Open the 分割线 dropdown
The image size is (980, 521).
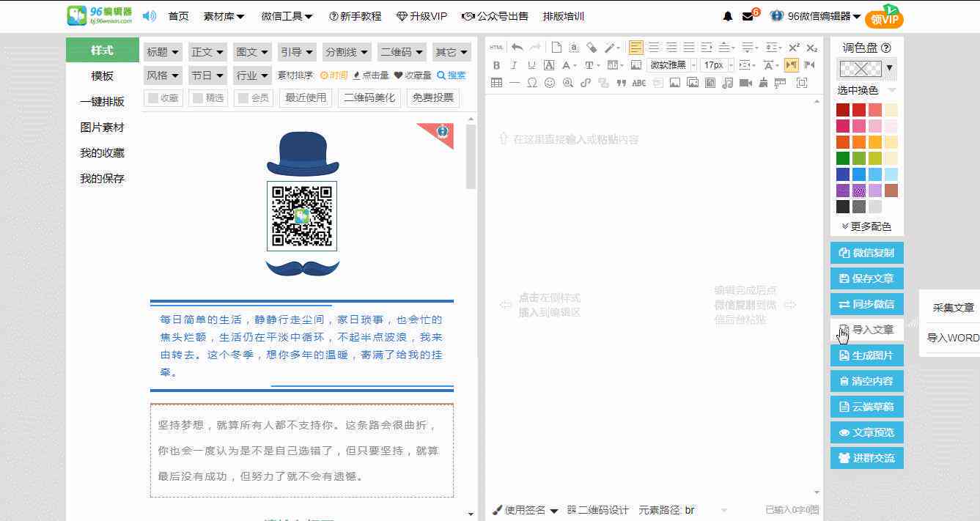[346, 52]
